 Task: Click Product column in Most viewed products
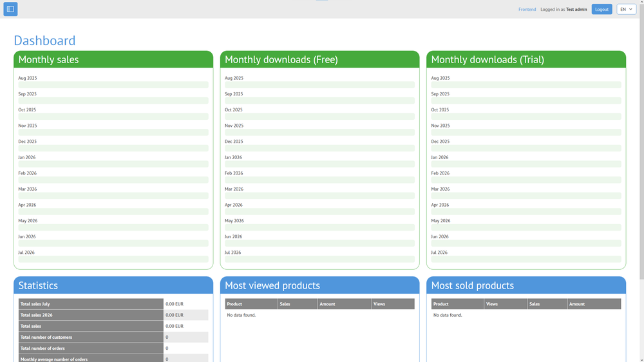pyautogui.click(x=251, y=304)
